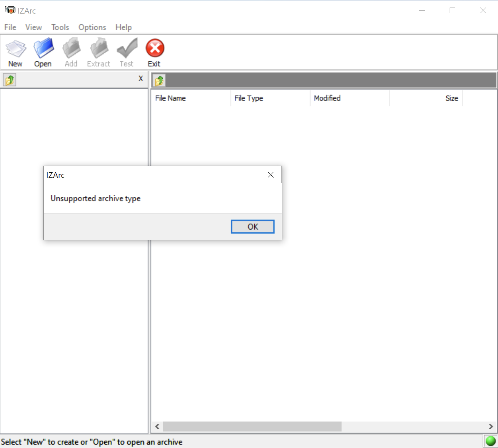Sort by the Modified column header
The height and width of the screenshot is (448, 498).
point(350,98)
